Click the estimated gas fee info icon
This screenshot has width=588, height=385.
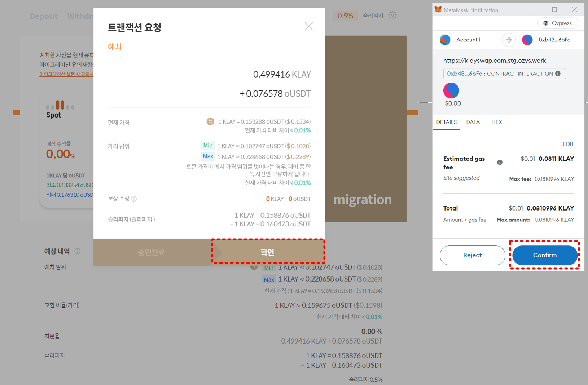pos(500,163)
